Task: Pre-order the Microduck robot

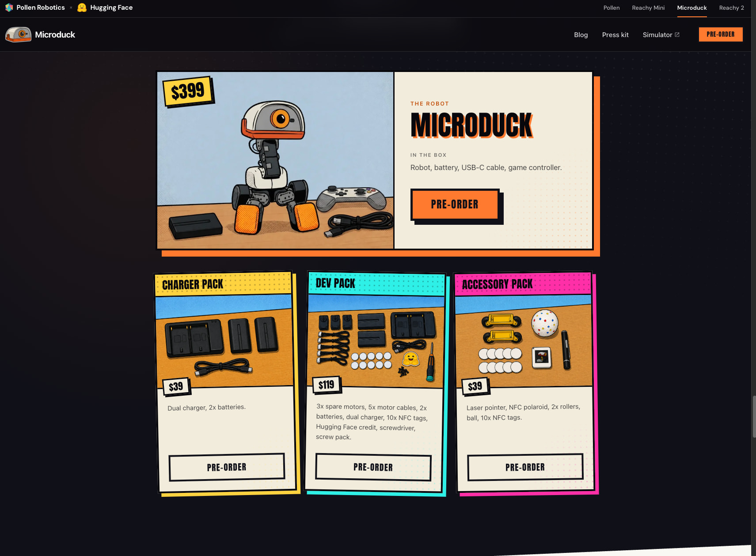Action: point(455,204)
